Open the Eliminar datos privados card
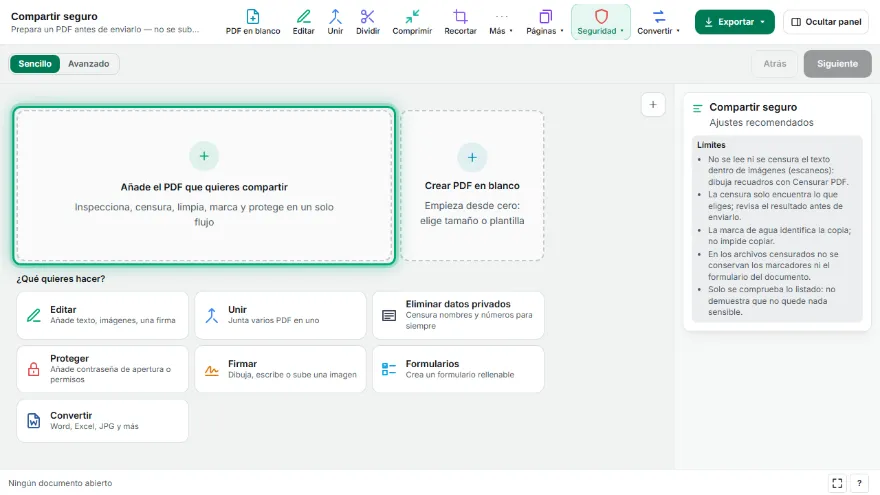This screenshot has height=495, width=880. click(x=458, y=315)
